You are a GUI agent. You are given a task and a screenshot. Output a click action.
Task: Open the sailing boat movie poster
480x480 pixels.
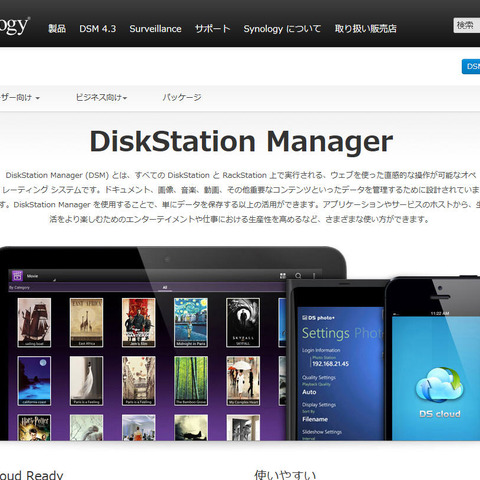click(x=34, y=322)
